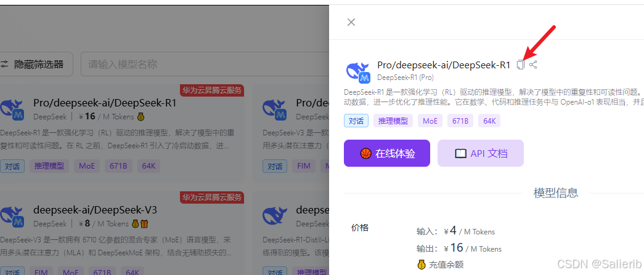This screenshot has height=275, width=644.
Task: Click DeepSeek-R1 card description text
Action: (118, 139)
